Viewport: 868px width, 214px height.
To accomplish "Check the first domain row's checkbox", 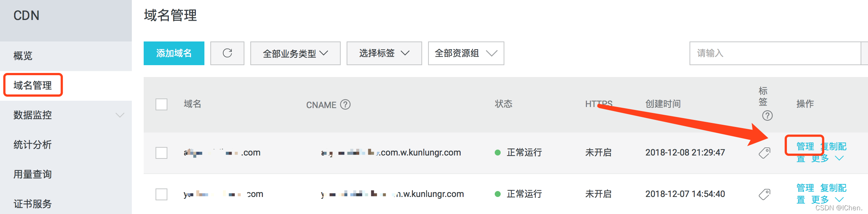I will point(161,152).
